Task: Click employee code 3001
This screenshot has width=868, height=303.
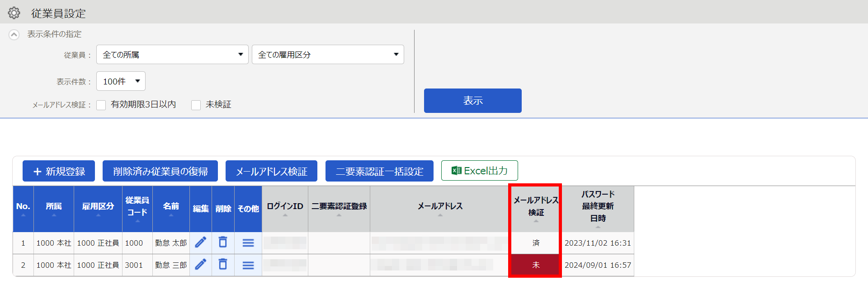Action: pos(134,265)
